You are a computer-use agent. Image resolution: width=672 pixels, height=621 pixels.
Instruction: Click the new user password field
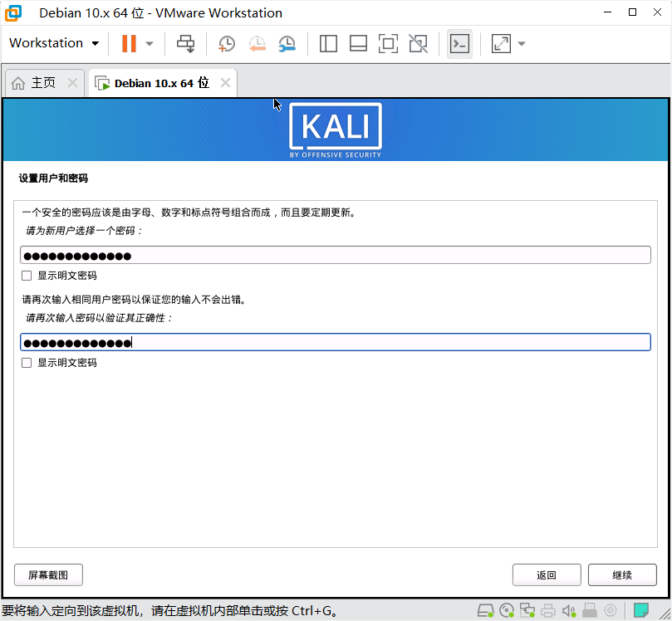point(335,255)
